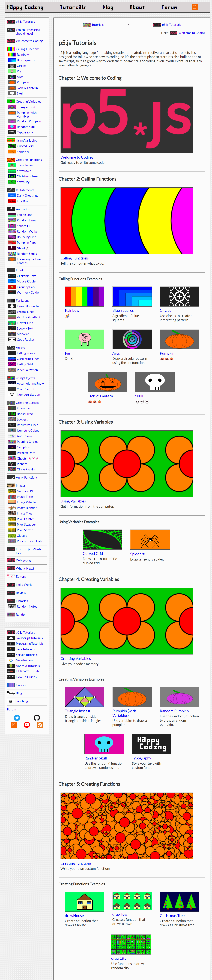Click the JS icon beside JavaScript Tutorials
This screenshot has height=980, width=212.
11,638
